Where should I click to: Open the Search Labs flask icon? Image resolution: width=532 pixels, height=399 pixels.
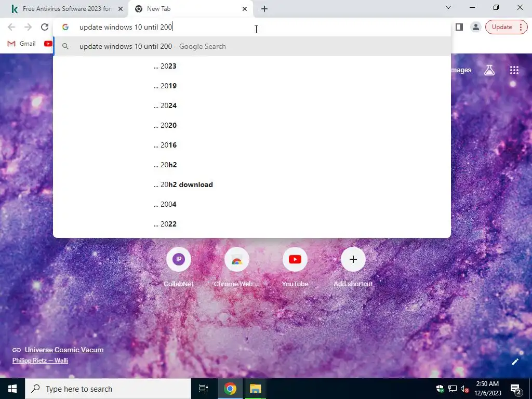(x=489, y=70)
